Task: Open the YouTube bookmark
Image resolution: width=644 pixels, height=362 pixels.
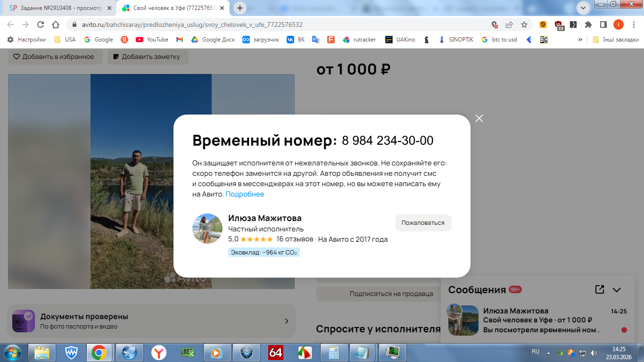Action: coord(152,40)
